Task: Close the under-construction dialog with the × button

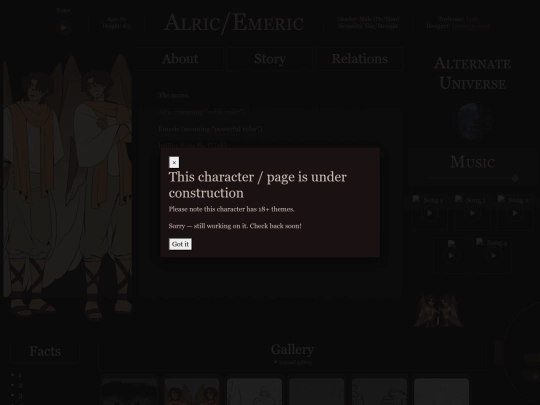Action: 174,162
